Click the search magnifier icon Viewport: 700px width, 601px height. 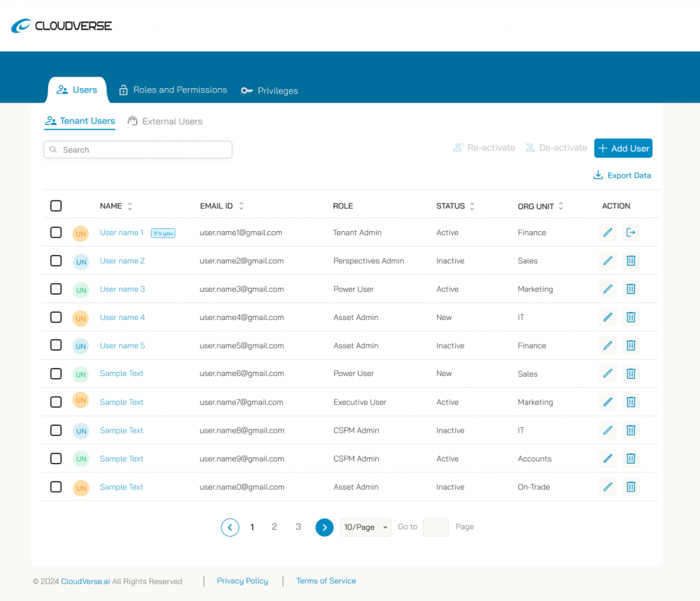pos(53,150)
